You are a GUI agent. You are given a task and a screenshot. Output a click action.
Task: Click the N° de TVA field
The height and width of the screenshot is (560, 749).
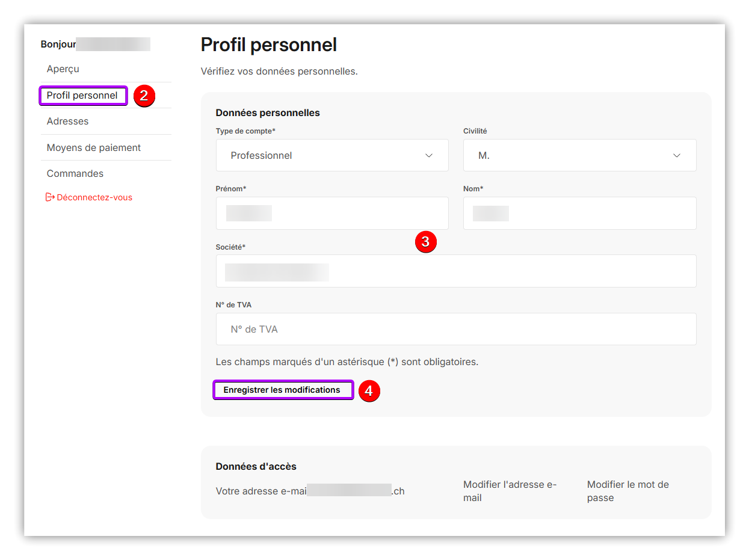tap(455, 330)
